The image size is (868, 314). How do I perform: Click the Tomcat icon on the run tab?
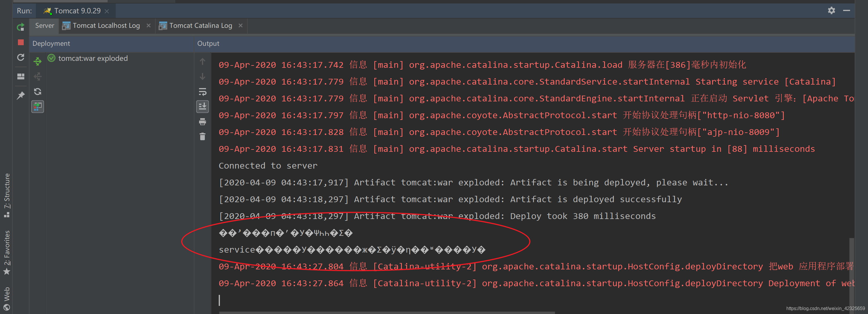coord(47,11)
